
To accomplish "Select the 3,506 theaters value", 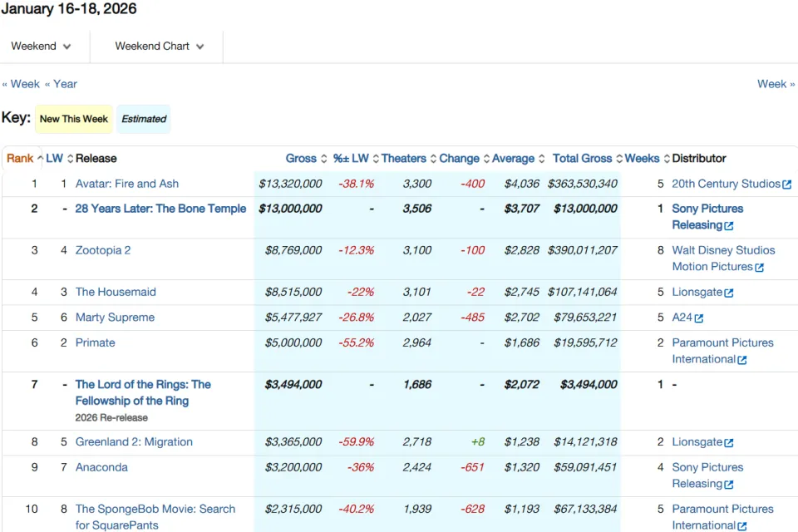I will (416, 209).
